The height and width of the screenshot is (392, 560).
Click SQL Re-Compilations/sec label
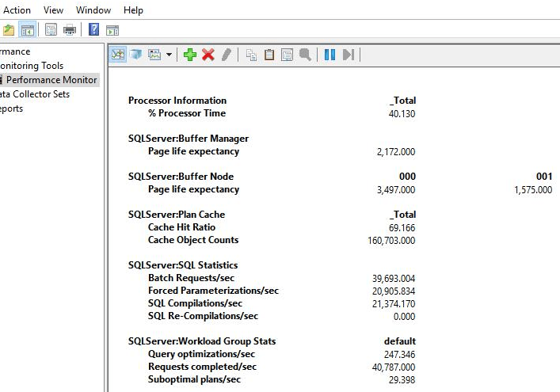[x=203, y=316]
